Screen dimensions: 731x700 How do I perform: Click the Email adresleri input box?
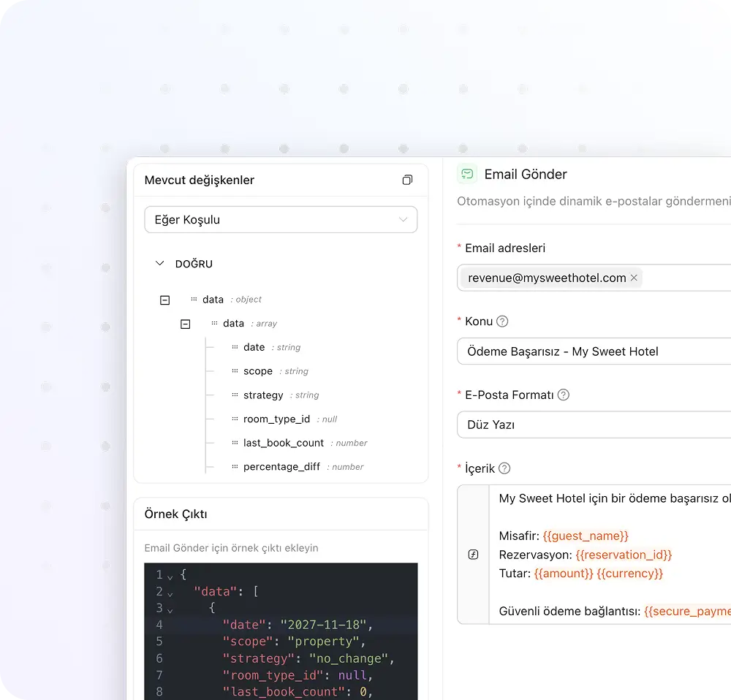(x=594, y=278)
